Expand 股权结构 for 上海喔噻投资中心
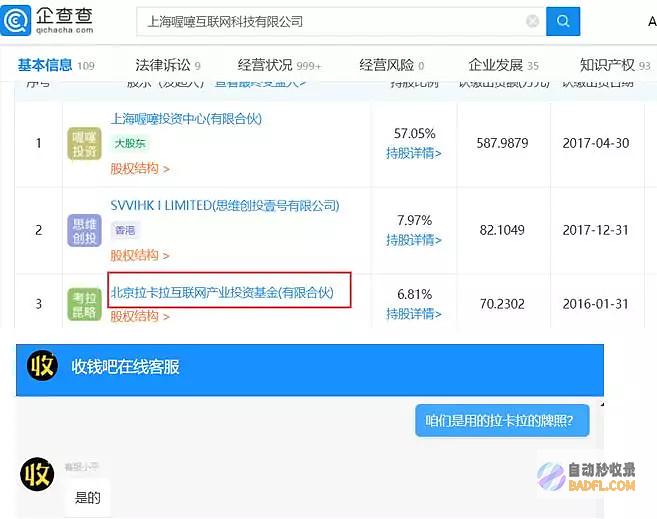657x519 pixels. 140,169
